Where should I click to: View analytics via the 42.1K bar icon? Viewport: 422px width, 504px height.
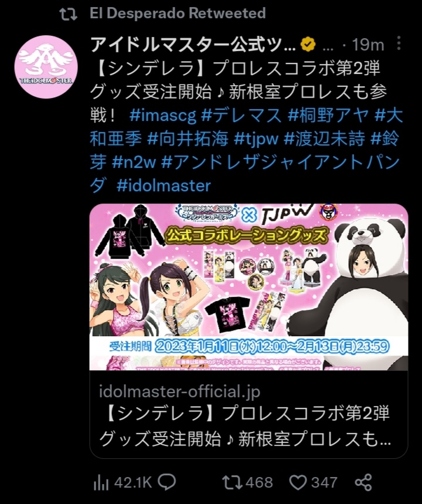point(101,483)
